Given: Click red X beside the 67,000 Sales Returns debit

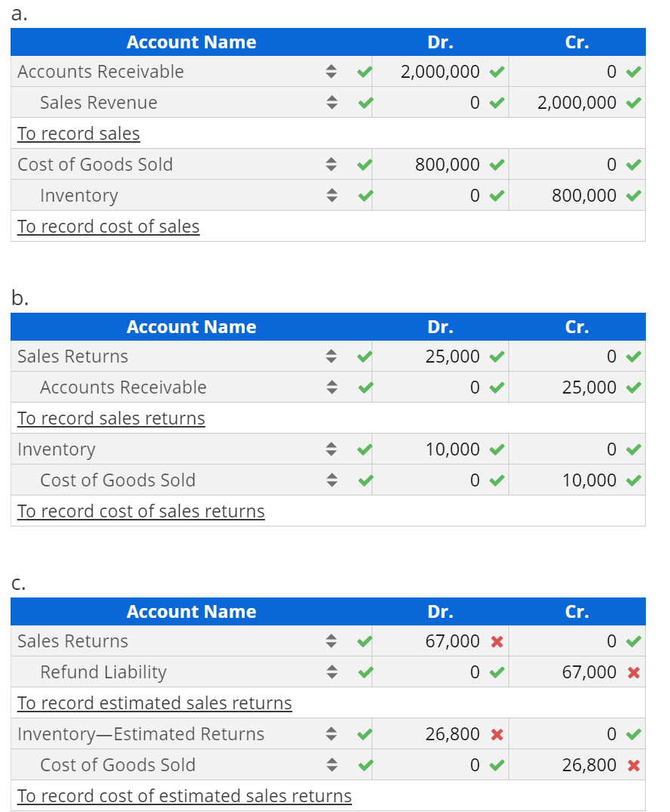Looking at the screenshot, I should click(496, 641).
